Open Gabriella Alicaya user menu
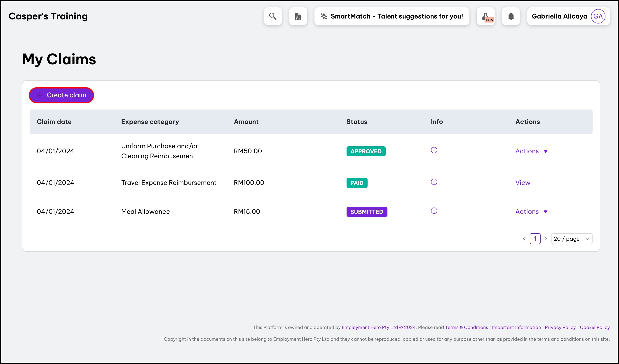 (559, 16)
